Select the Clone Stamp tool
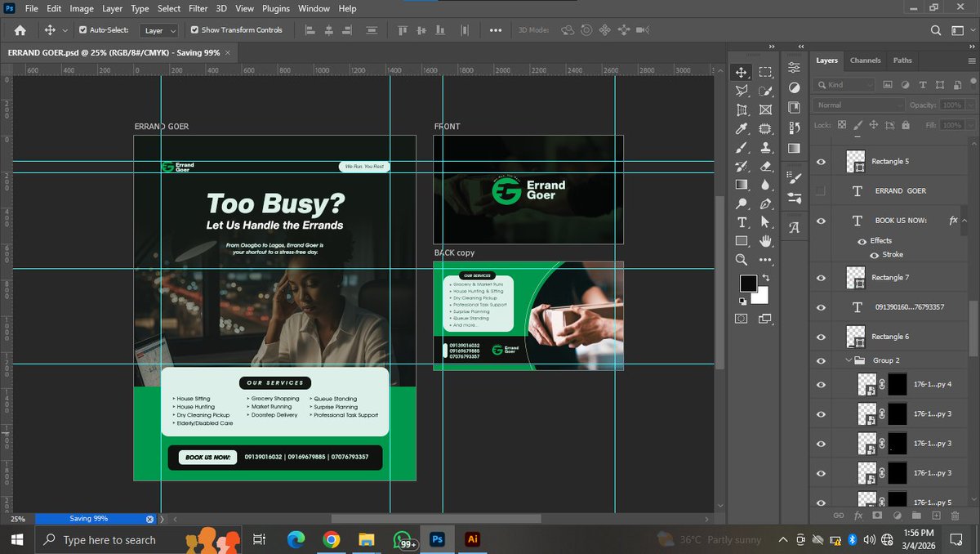980x554 pixels. [765, 148]
